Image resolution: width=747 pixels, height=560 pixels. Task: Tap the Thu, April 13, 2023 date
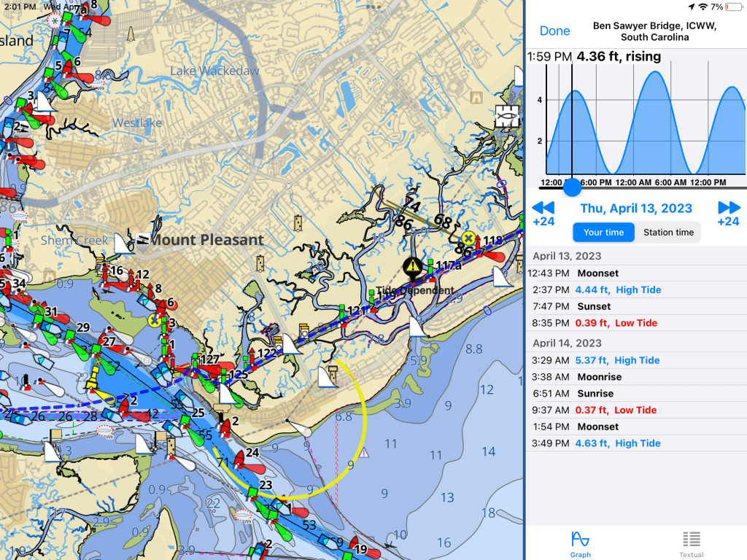[635, 209]
